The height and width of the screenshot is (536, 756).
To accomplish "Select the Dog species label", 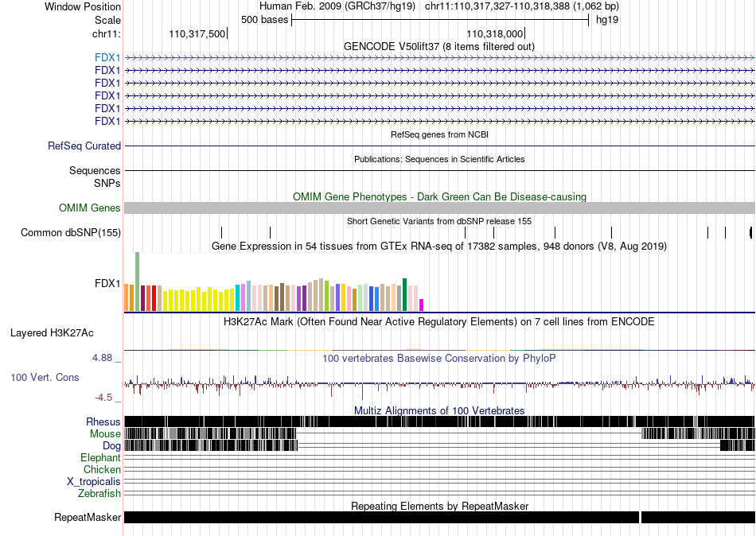I will (111, 446).
